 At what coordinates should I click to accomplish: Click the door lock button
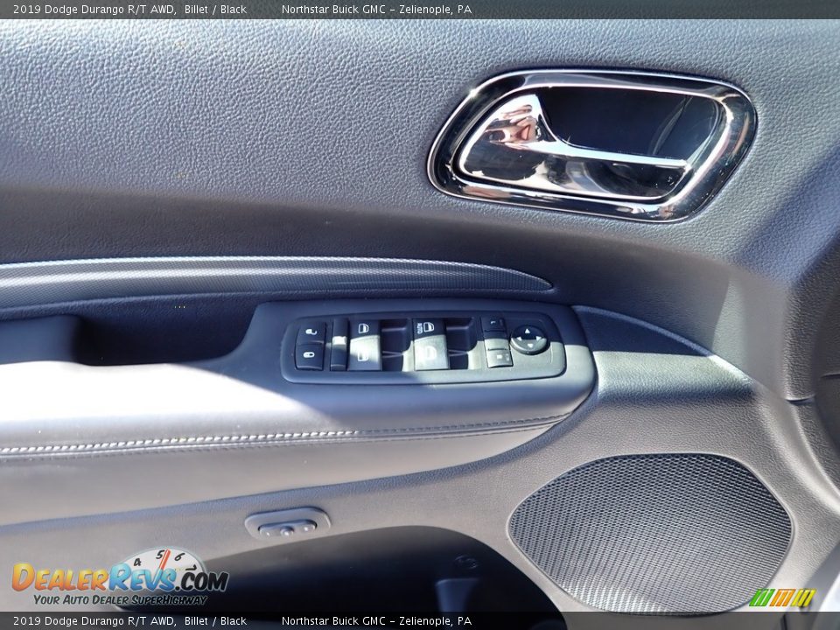coord(310,356)
